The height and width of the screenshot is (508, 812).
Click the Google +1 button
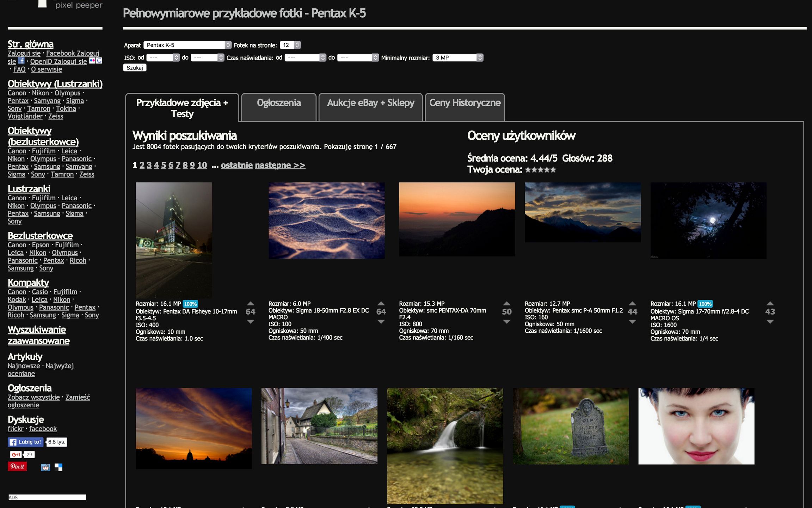pyautogui.click(x=16, y=454)
